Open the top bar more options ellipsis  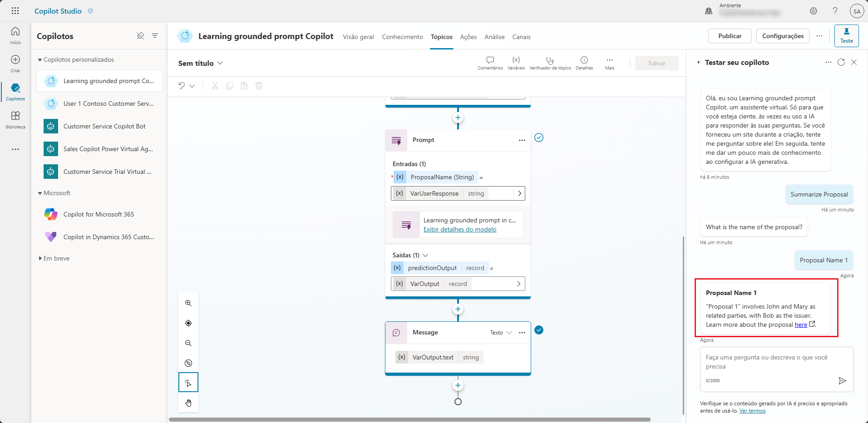coord(819,36)
